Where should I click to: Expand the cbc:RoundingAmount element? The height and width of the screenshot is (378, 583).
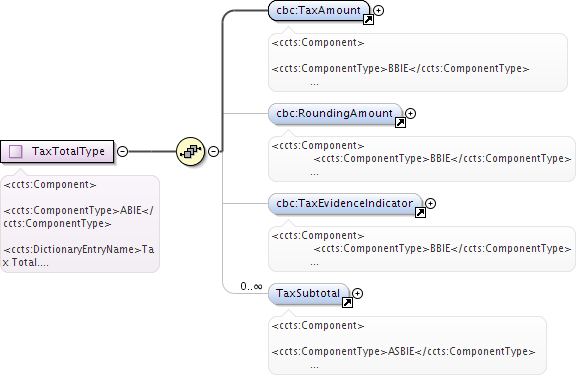tap(410, 113)
